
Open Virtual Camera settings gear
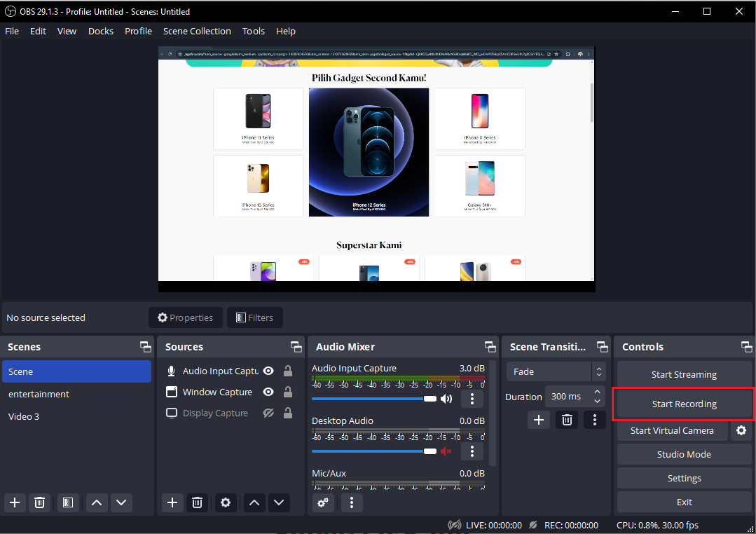click(x=741, y=430)
